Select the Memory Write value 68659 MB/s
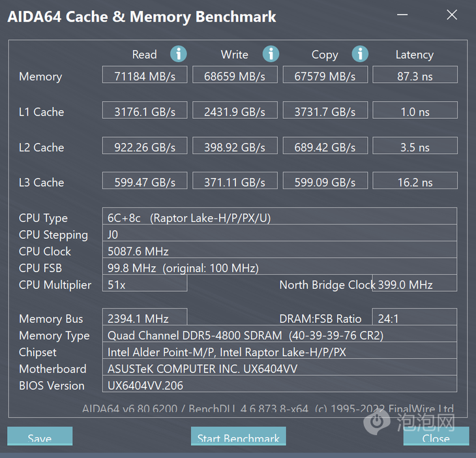This screenshot has width=476, height=458. point(235,75)
